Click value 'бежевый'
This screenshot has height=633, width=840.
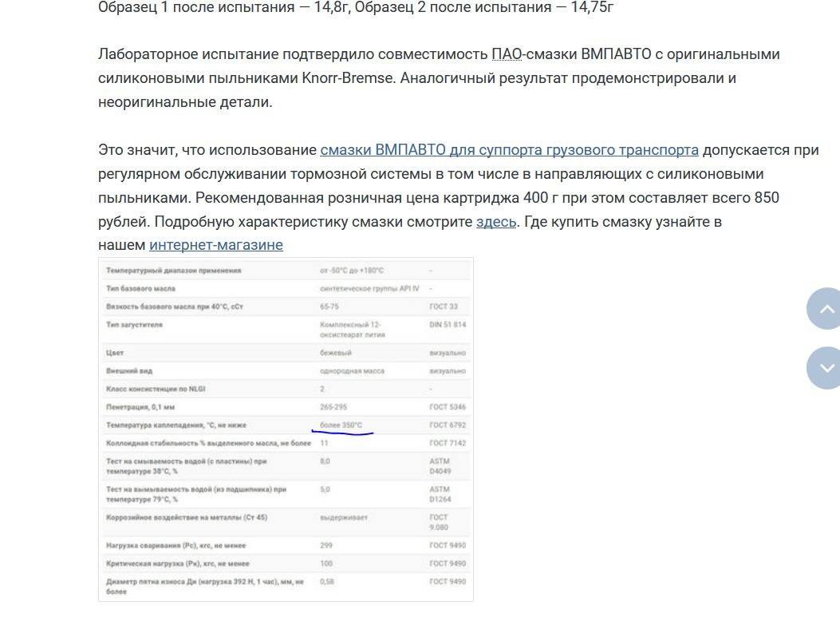[335, 353]
